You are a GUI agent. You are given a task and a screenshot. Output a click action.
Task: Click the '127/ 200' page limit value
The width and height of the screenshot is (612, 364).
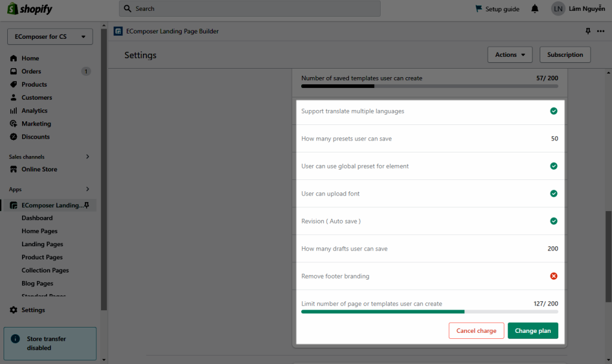pyautogui.click(x=546, y=304)
